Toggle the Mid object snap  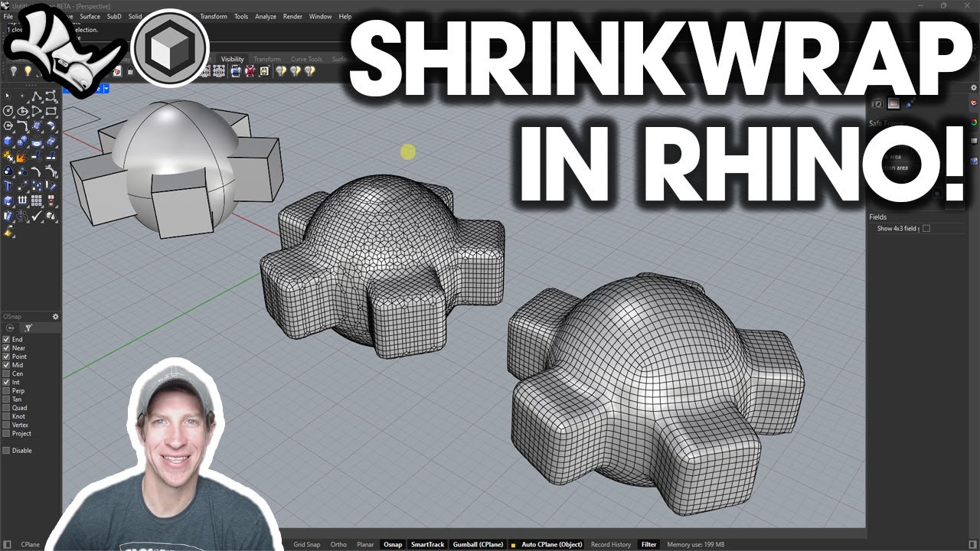(x=6, y=365)
